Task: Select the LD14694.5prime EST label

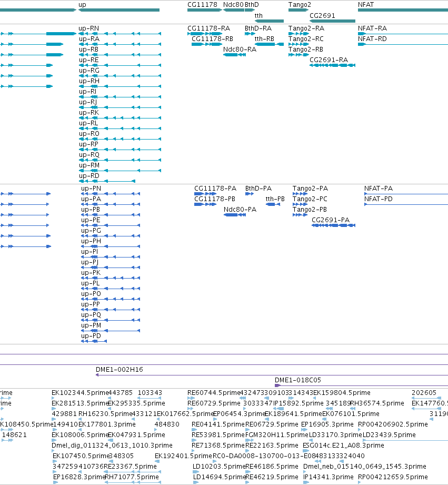Action: [x=219, y=477]
